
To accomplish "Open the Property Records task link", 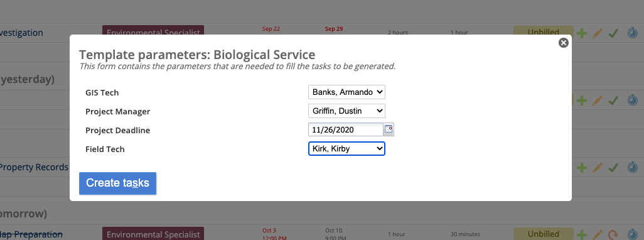I will (34, 167).
